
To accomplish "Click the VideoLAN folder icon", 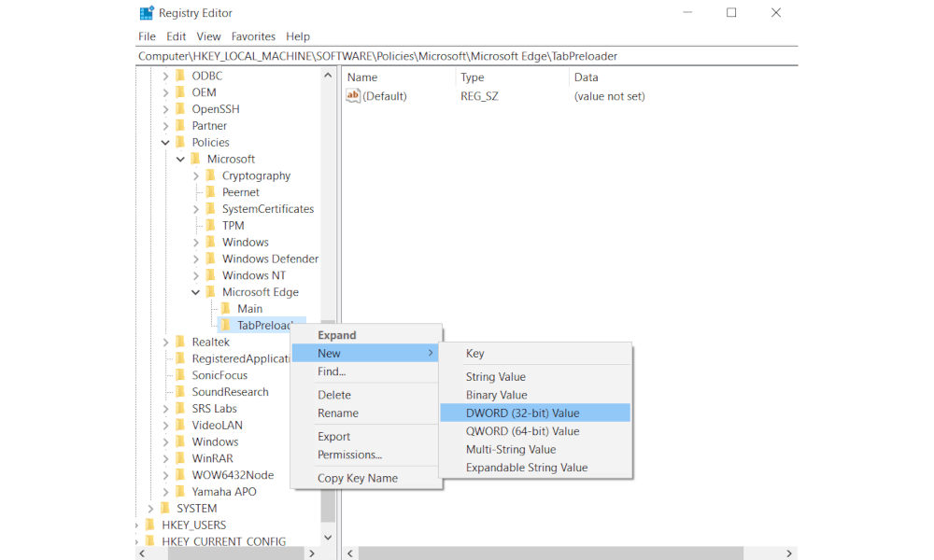I will tap(180, 426).
